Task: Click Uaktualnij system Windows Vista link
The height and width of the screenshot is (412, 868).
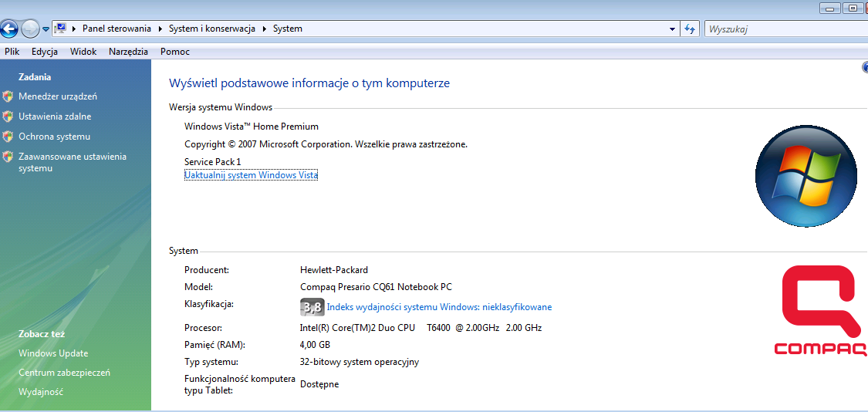Action: (251, 175)
